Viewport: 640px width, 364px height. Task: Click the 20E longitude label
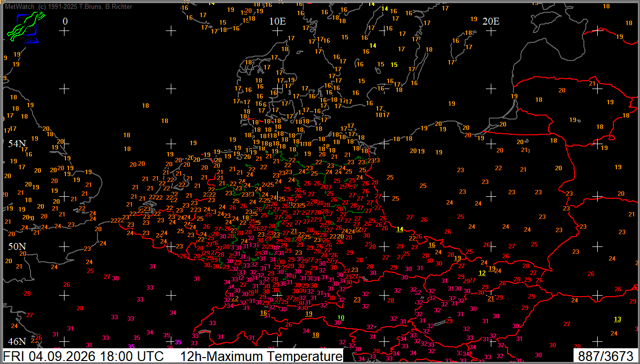(x=491, y=21)
